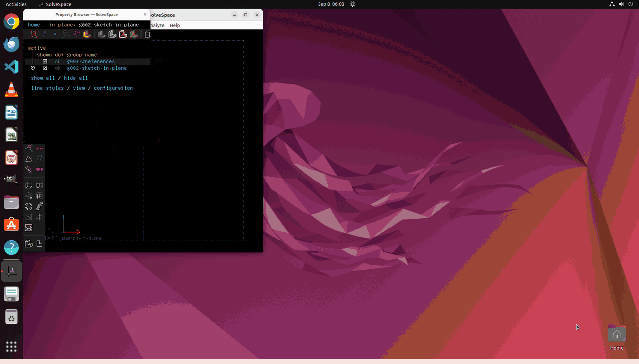The width and height of the screenshot is (639, 364).
Task: Open the g002-sketch-in-plane group link
Action: click(x=97, y=68)
